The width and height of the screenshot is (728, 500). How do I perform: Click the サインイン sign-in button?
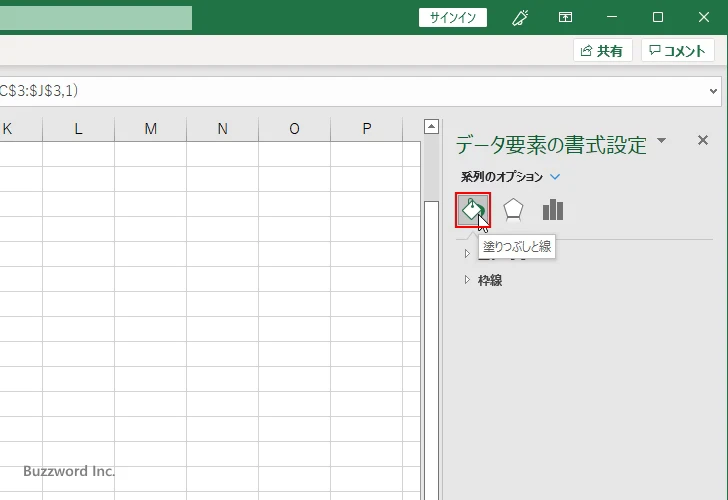tap(453, 18)
